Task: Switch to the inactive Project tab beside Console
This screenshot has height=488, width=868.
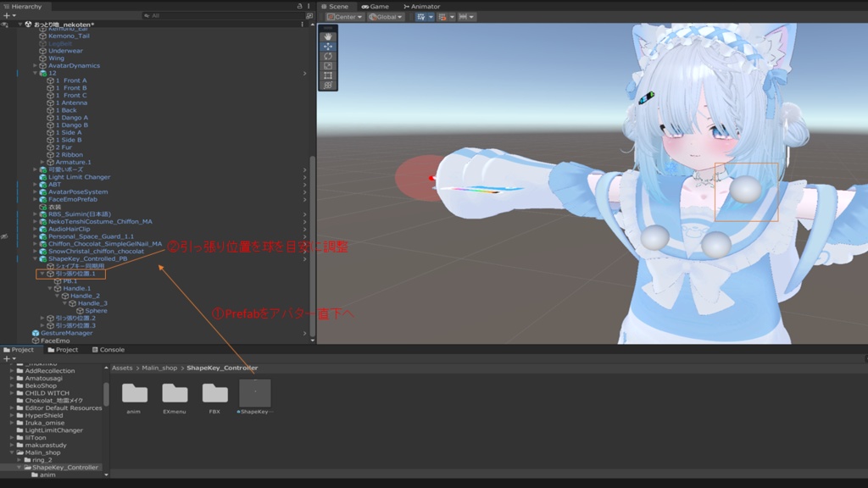Action: (x=63, y=350)
